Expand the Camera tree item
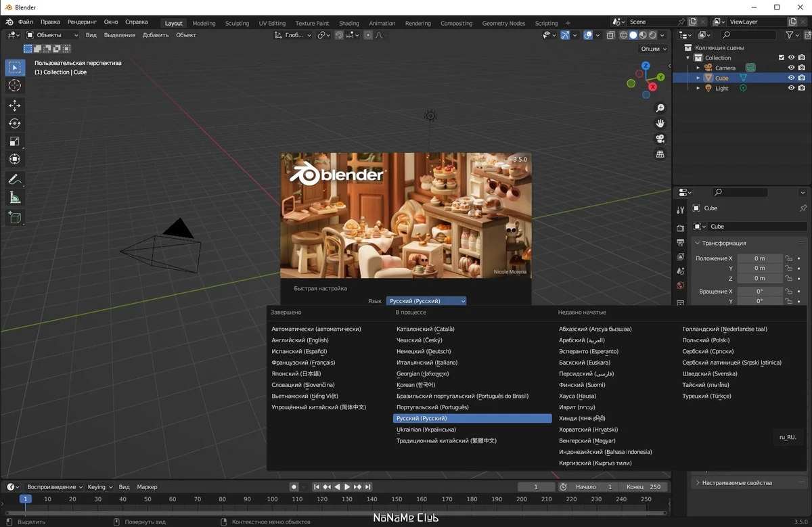812x527 pixels. click(x=698, y=68)
